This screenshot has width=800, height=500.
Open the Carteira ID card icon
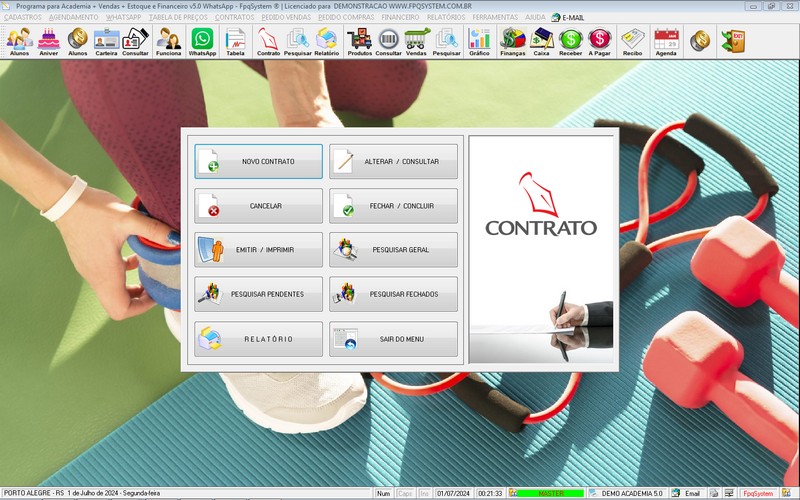point(106,41)
